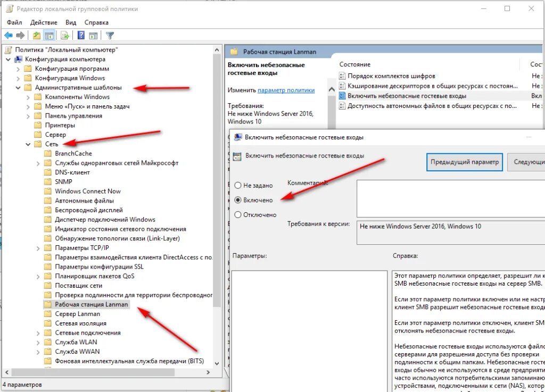The width and height of the screenshot is (545, 392).
Task: Select Windows Connect Now tree item
Action: point(88,191)
